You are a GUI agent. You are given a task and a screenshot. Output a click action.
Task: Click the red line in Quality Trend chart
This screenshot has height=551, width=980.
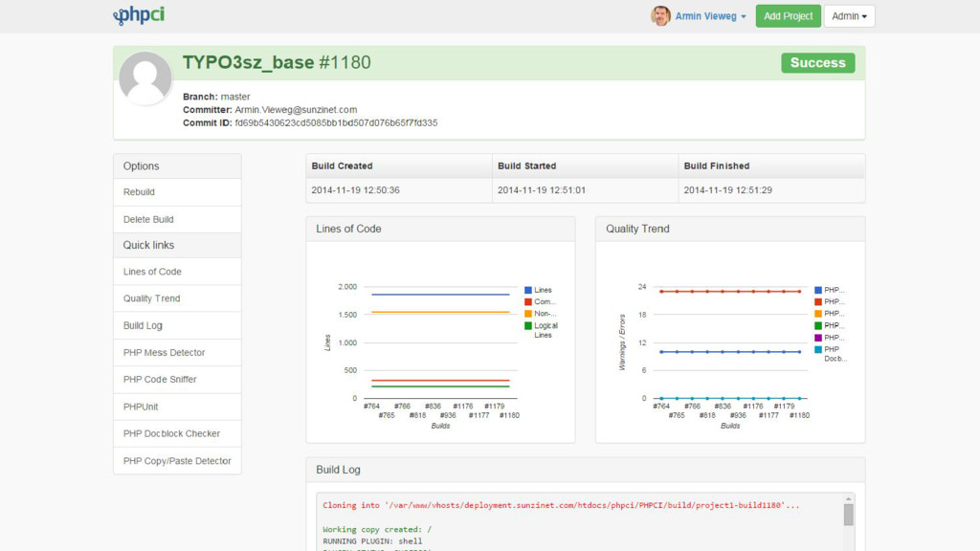pos(730,291)
